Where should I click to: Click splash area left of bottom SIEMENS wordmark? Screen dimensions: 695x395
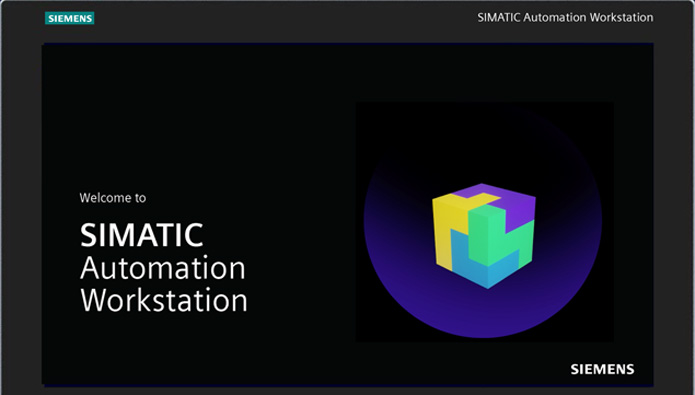point(399,369)
